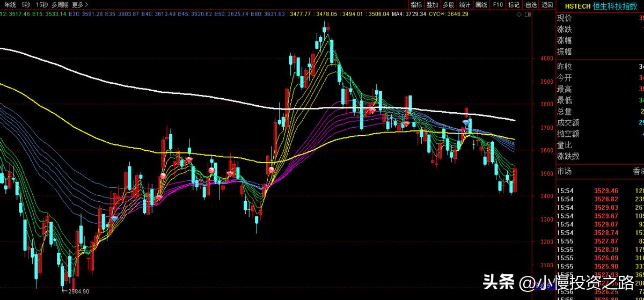Open the 画线 drawing tools
The image size is (644, 300).
point(481,5)
